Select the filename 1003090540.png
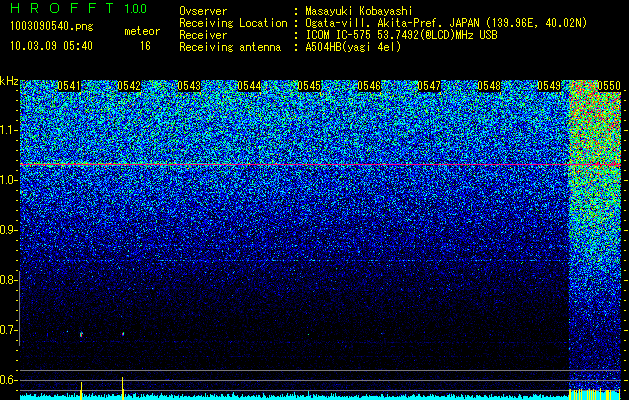 coord(52,27)
